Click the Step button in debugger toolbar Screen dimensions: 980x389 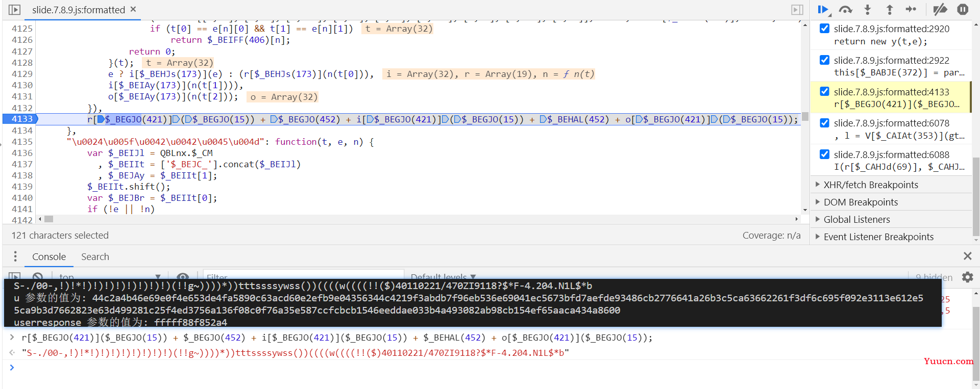point(911,9)
